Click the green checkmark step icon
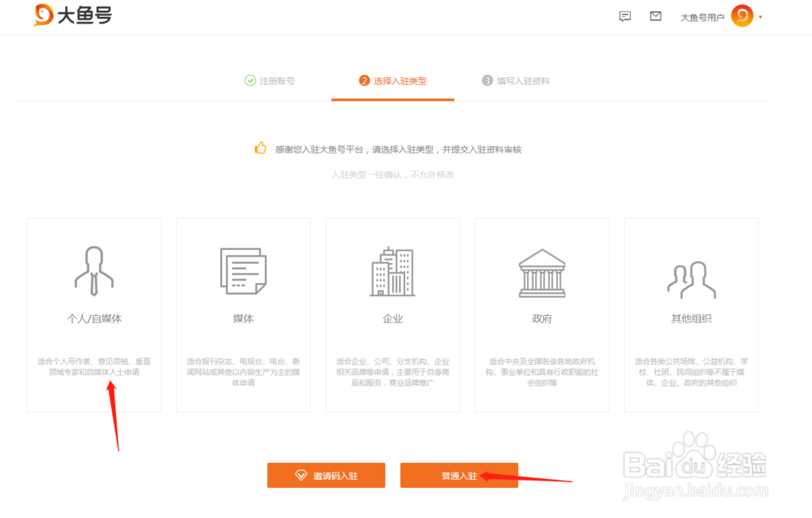The image size is (812, 518). pos(250,80)
